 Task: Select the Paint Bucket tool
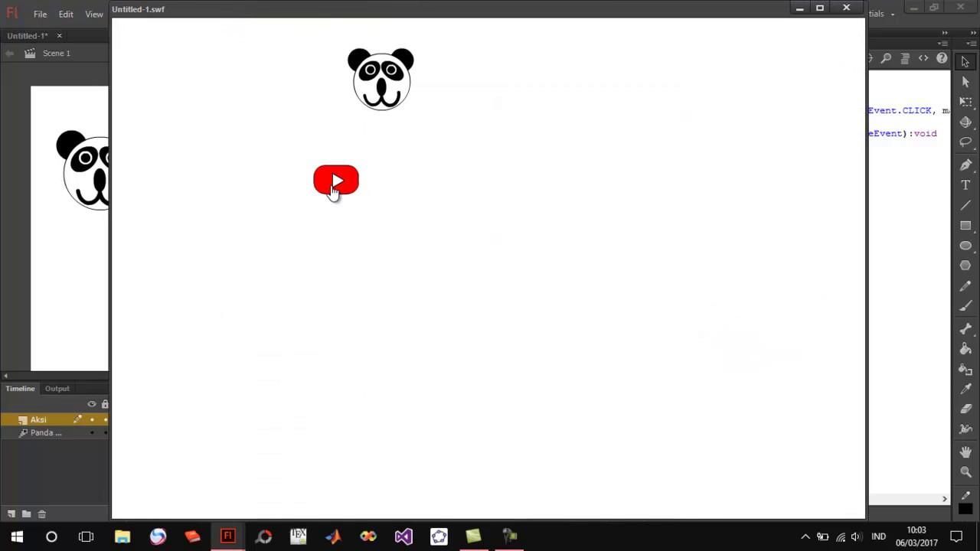[x=965, y=349]
